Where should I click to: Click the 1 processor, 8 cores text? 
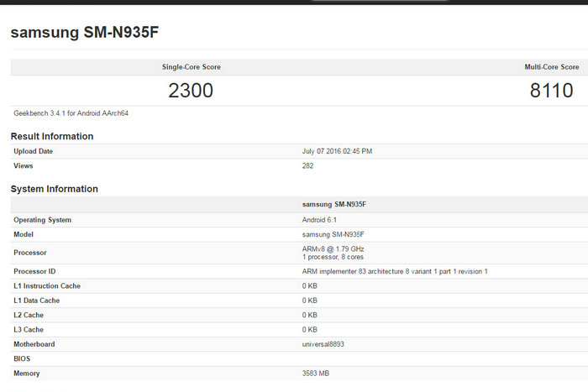point(333,257)
